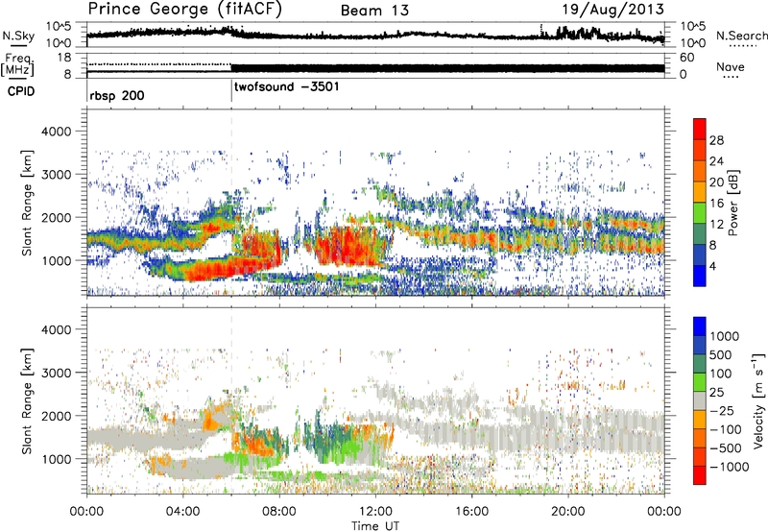Click the '60' tick on Nave axis
The image size is (768, 532).
(686, 58)
